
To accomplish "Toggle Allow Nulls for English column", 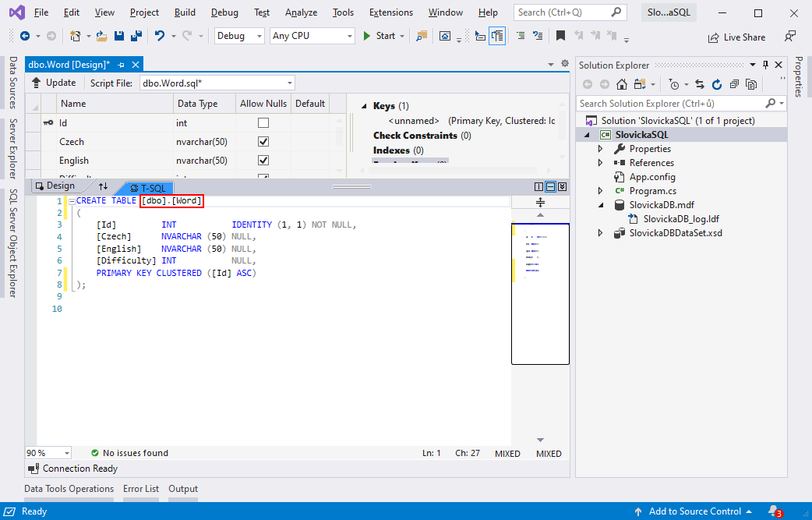I will (263, 160).
